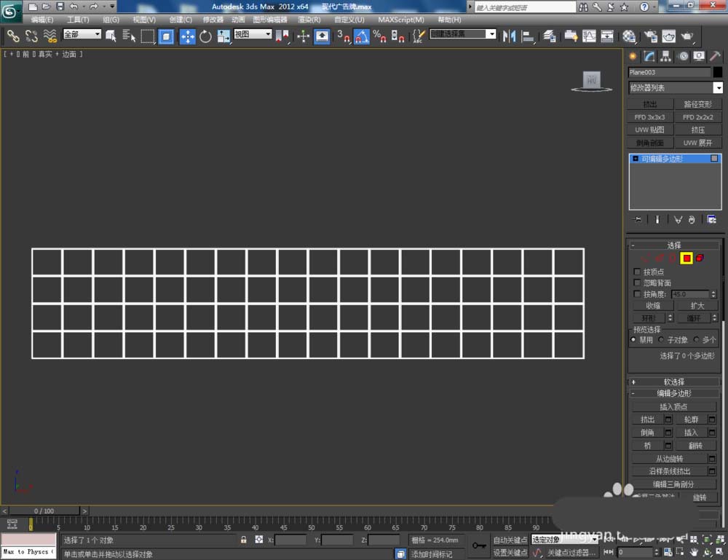Viewport: 728px width, 560px height.
Task: Toggle the 可编辑多边形 modifier stack entry
Action: click(675, 159)
